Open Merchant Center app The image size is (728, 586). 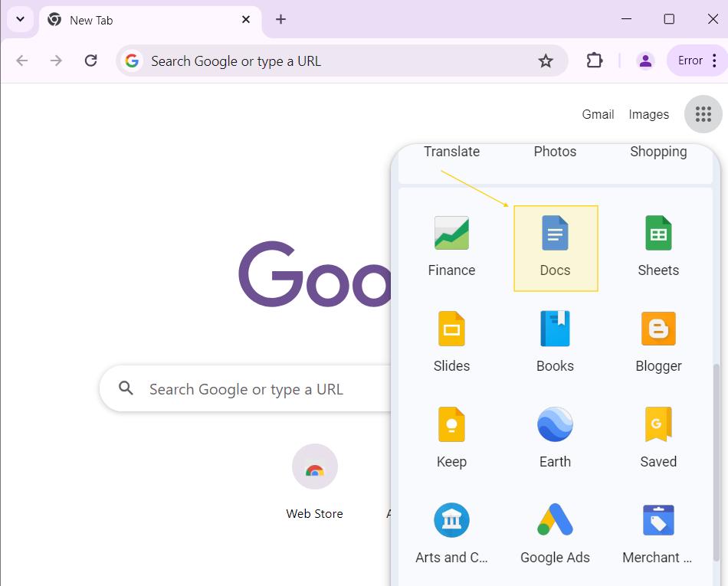click(658, 534)
